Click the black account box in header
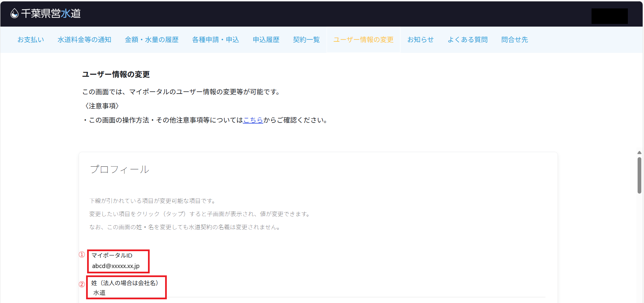644x303 pixels. [609, 16]
